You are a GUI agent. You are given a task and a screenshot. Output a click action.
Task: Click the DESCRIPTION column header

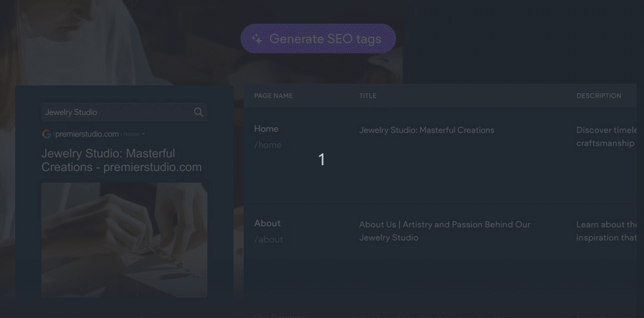(x=599, y=96)
